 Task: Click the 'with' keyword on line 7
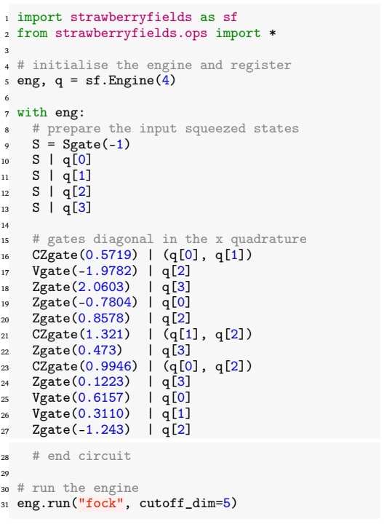(32, 112)
